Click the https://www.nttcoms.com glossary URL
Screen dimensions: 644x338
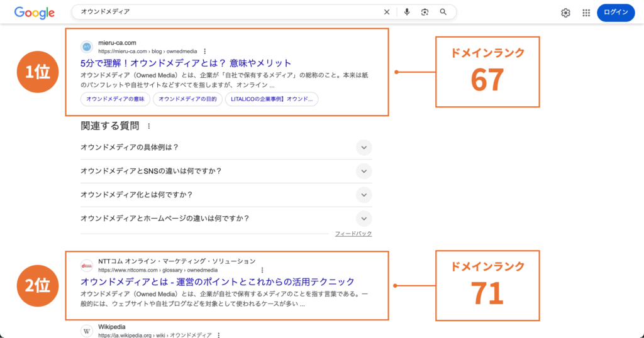click(x=158, y=270)
